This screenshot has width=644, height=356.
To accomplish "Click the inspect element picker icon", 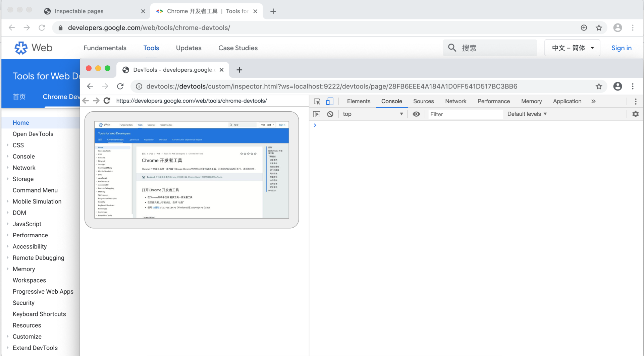I will [x=317, y=101].
